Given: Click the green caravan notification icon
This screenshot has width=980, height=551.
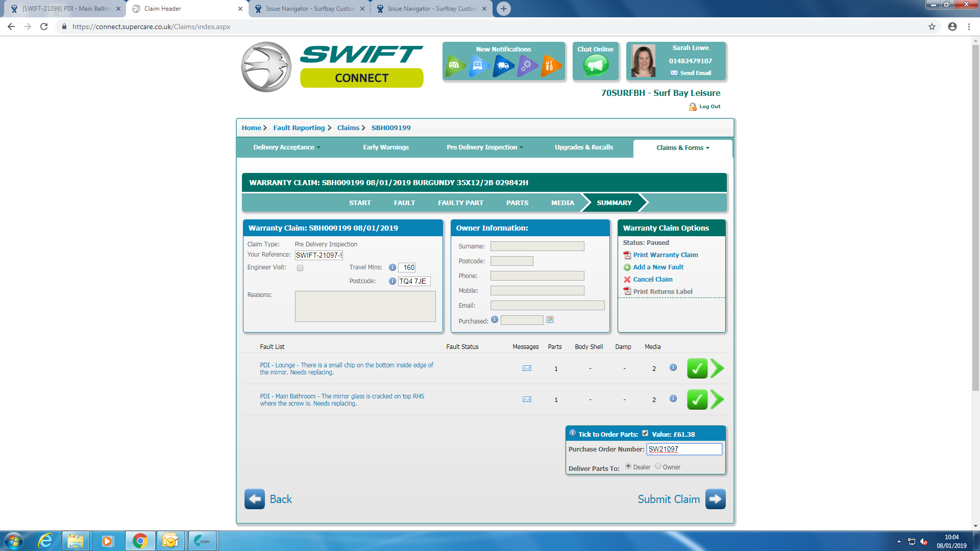Looking at the screenshot, I should point(454,65).
